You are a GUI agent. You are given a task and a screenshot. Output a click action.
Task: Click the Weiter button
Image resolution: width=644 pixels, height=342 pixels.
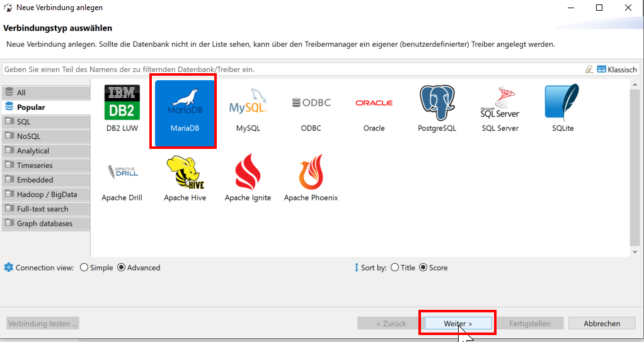pos(457,323)
